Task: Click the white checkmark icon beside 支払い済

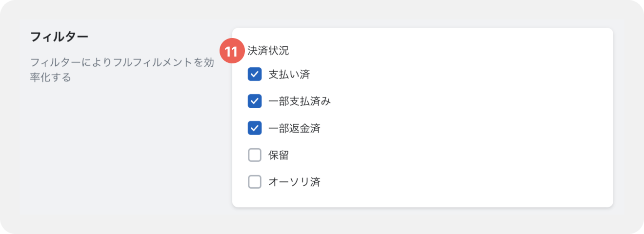Action: point(255,75)
